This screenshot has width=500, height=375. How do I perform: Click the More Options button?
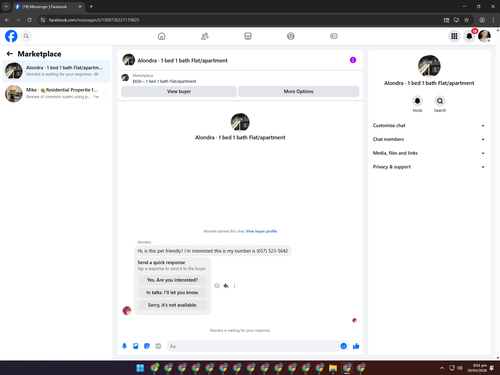298,91
